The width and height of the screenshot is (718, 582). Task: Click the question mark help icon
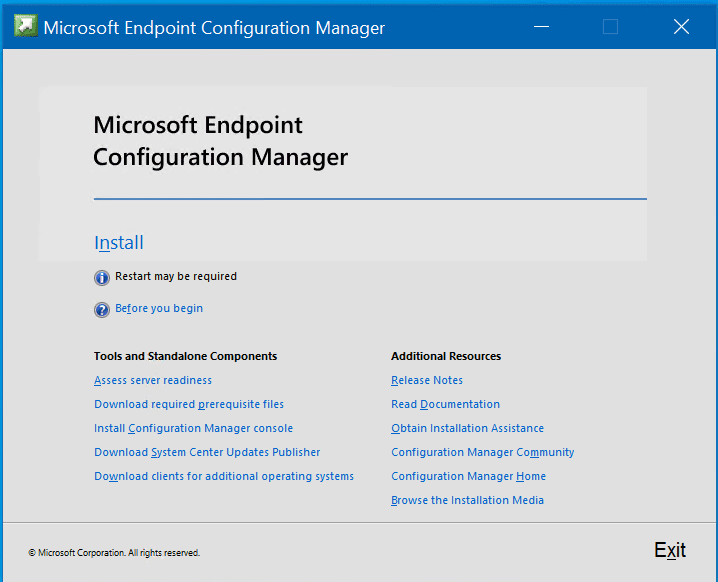(102, 310)
